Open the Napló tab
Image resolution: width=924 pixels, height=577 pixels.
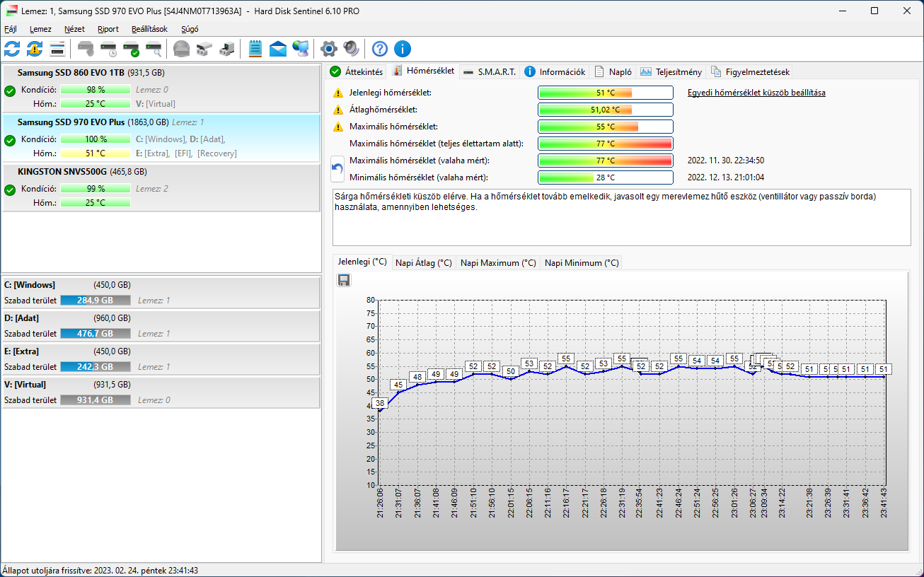(x=613, y=71)
